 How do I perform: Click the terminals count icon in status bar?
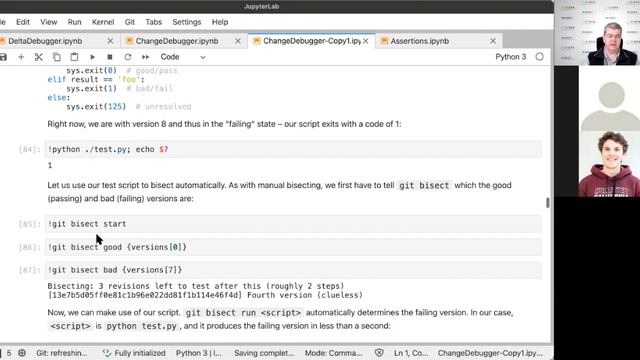click(x=22, y=353)
